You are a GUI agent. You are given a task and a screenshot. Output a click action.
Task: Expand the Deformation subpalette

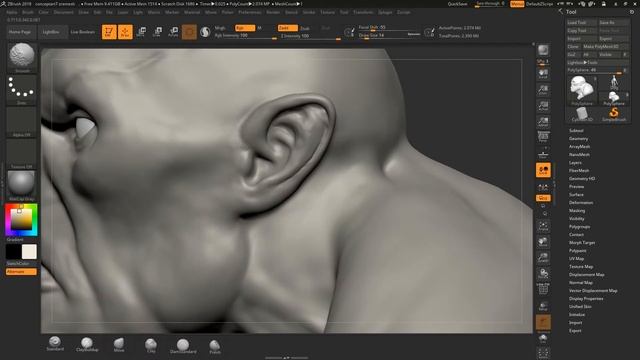click(581, 202)
